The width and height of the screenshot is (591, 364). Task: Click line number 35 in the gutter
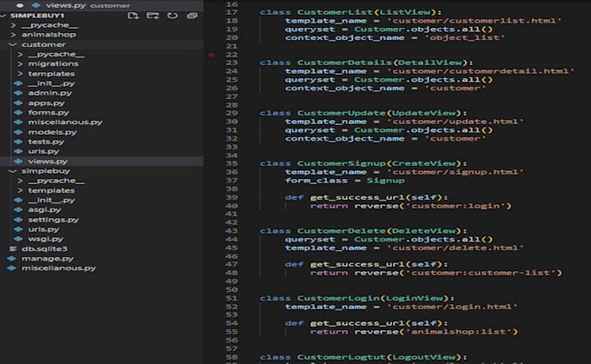231,163
